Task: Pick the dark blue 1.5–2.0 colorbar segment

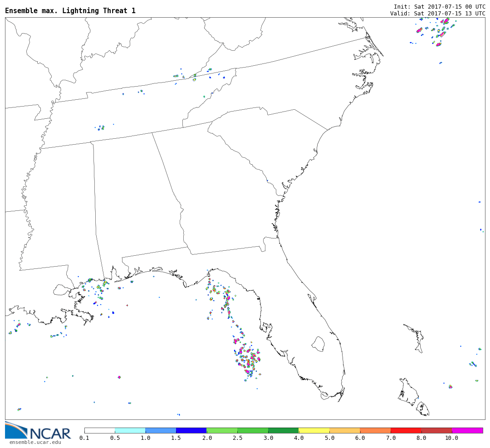Action: 191,430
